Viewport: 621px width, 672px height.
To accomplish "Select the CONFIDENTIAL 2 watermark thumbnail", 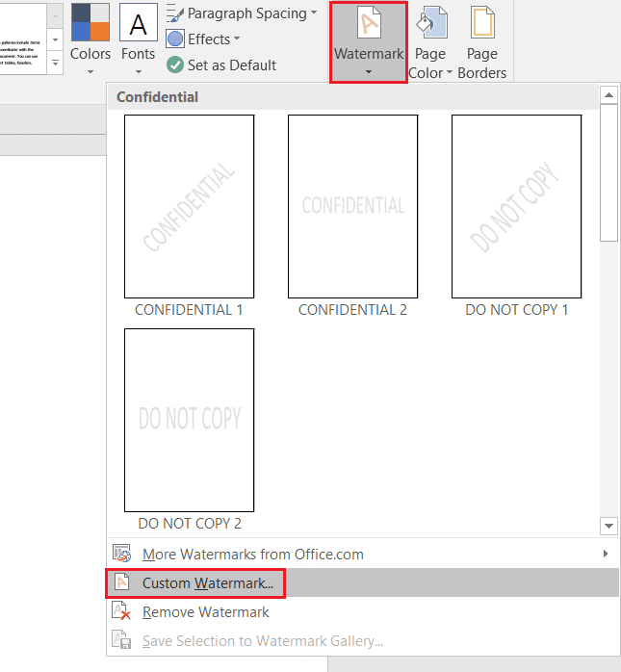I will [352, 207].
